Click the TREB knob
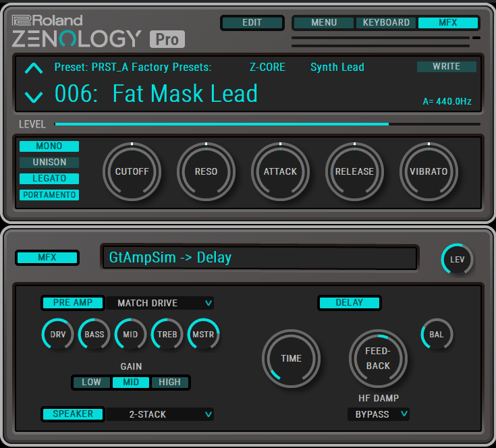 click(167, 334)
